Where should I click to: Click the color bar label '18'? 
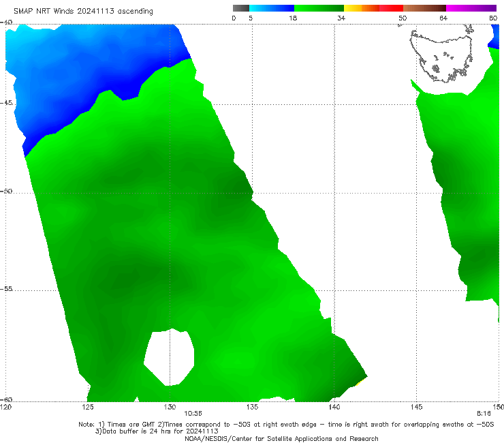pyautogui.click(x=293, y=18)
